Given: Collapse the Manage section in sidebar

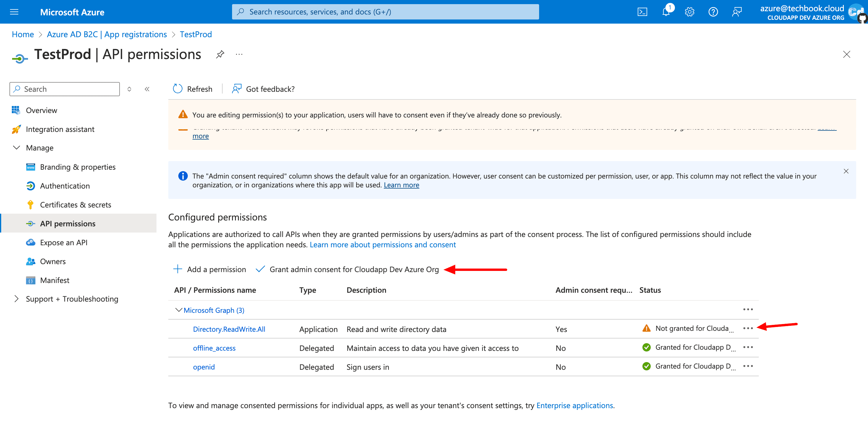Looking at the screenshot, I should click(x=16, y=148).
